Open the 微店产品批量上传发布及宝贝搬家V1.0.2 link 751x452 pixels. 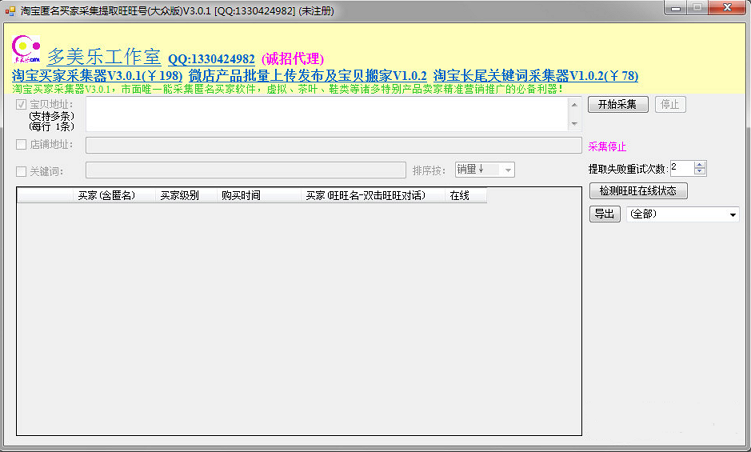(x=307, y=76)
